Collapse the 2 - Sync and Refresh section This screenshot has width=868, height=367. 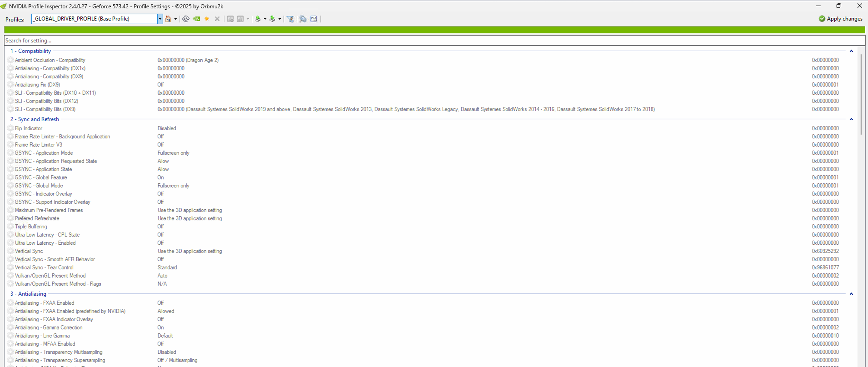(851, 119)
